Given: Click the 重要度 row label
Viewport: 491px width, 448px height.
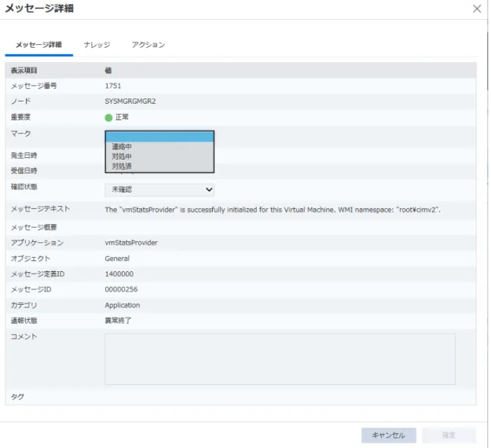Looking at the screenshot, I should click(20, 117).
